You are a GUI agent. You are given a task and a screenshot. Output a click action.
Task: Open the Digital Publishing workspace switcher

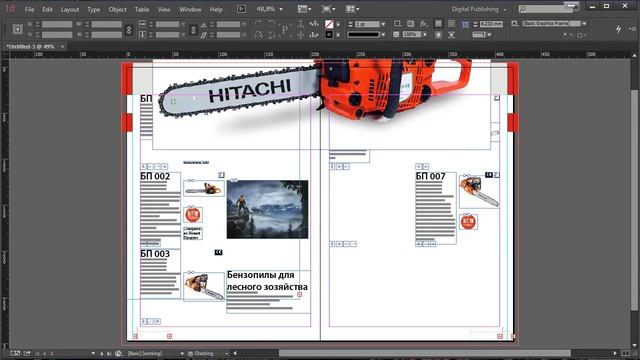pos(478,9)
